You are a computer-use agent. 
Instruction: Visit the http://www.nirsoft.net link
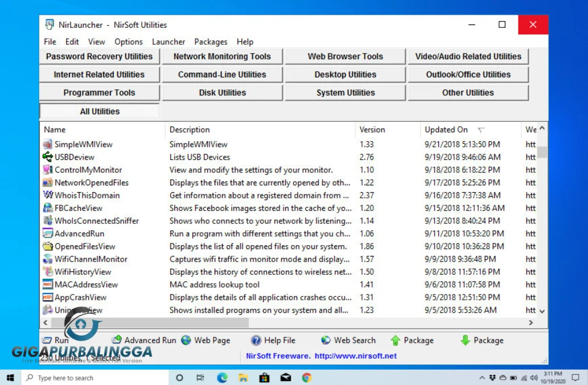tap(356, 356)
